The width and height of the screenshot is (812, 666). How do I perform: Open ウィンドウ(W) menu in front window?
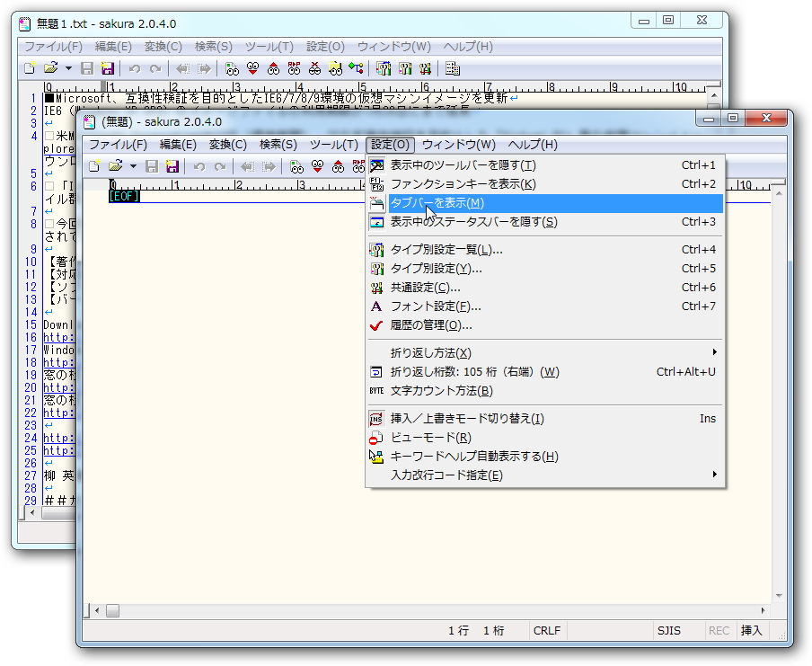[459, 145]
